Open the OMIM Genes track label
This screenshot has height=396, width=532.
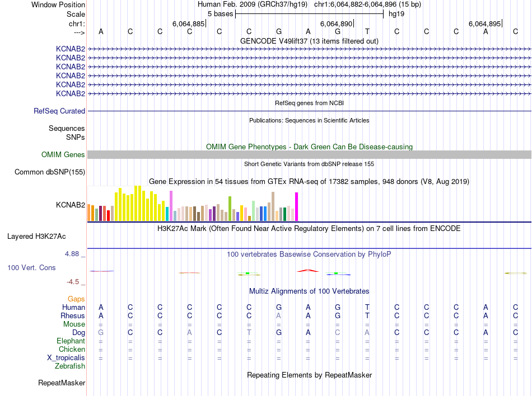click(x=63, y=155)
